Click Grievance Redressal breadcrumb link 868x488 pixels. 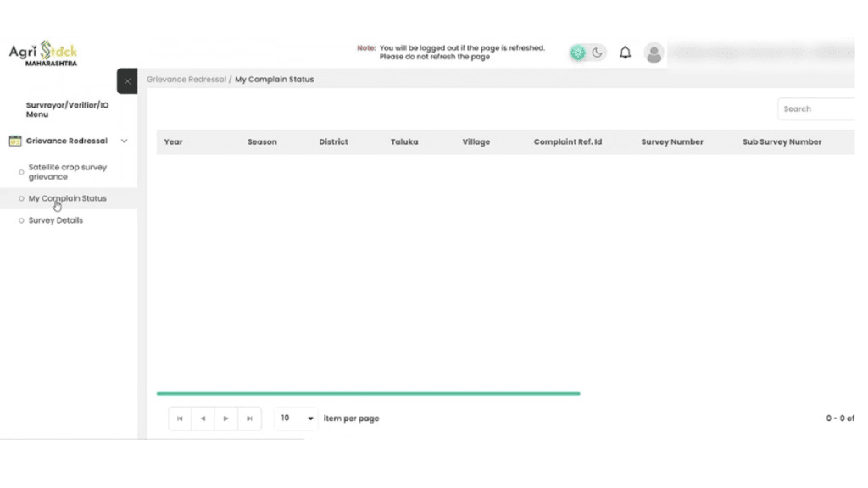(x=186, y=79)
